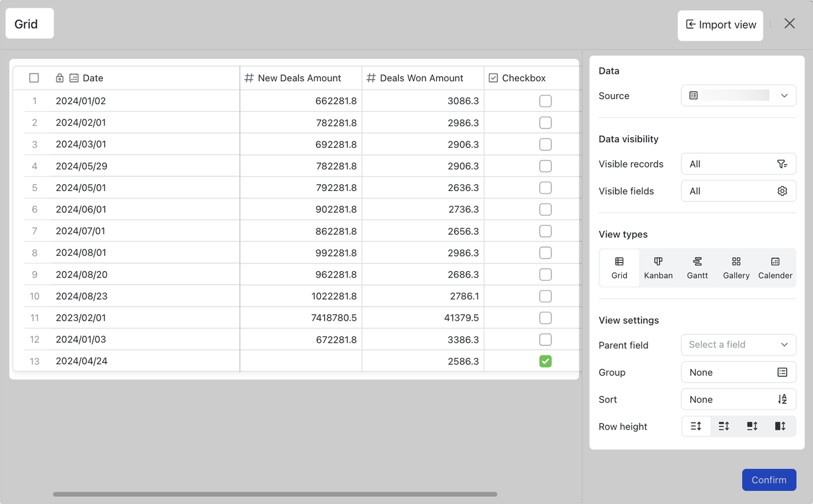Screen dimensions: 813x504
Task: Open the Visible fields All selector
Action: point(739,191)
